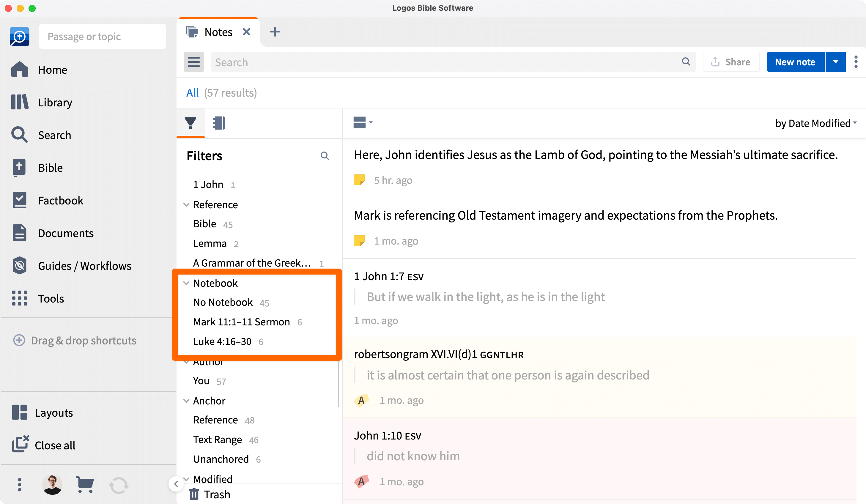Open the Library panel
The width and height of the screenshot is (866, 504).
(x=42, y=103)
